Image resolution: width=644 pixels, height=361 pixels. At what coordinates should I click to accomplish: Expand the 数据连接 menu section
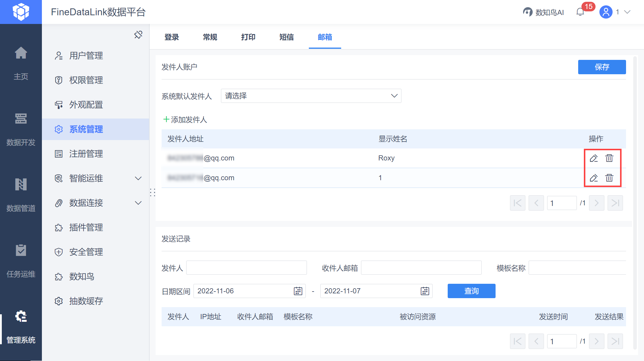coord(138,203)
